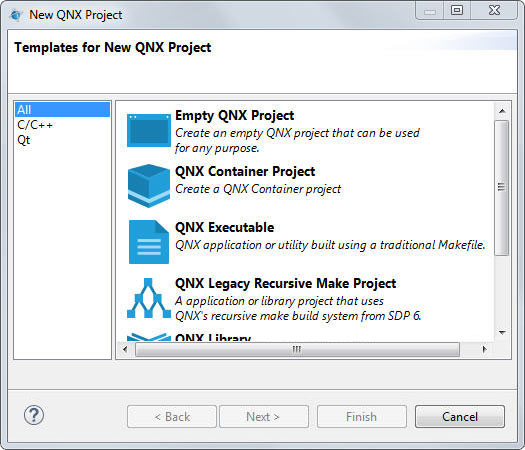The image size is (525, 450).
Task: Open help via the question mark icon
Action: point(34,415)
